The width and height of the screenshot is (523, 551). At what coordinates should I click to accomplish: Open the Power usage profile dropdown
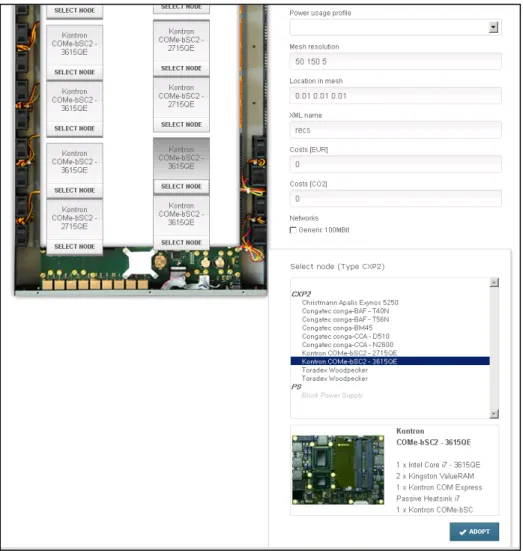coord(395,27)
